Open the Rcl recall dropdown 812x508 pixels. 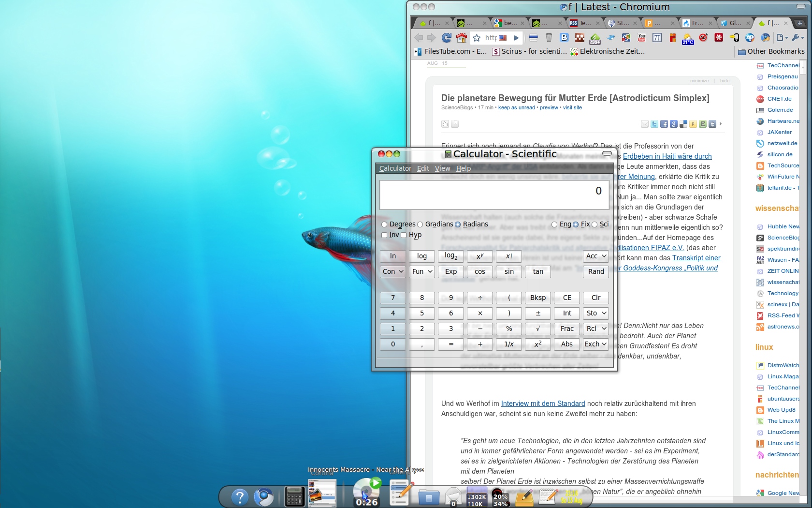pos(596,329)
